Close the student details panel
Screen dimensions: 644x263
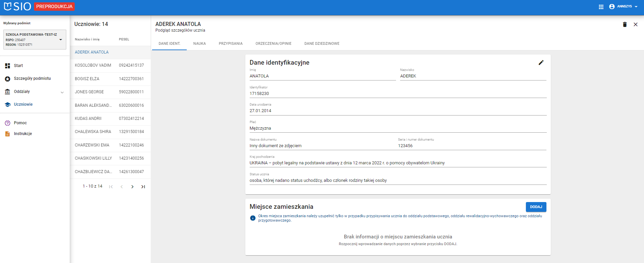click(636, 24)
